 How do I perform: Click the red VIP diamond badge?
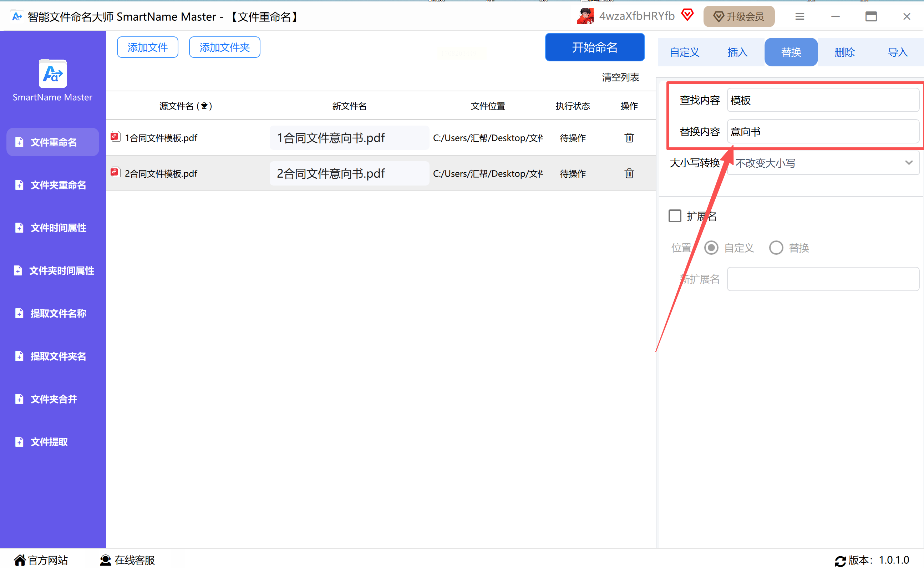pos(687,15)
